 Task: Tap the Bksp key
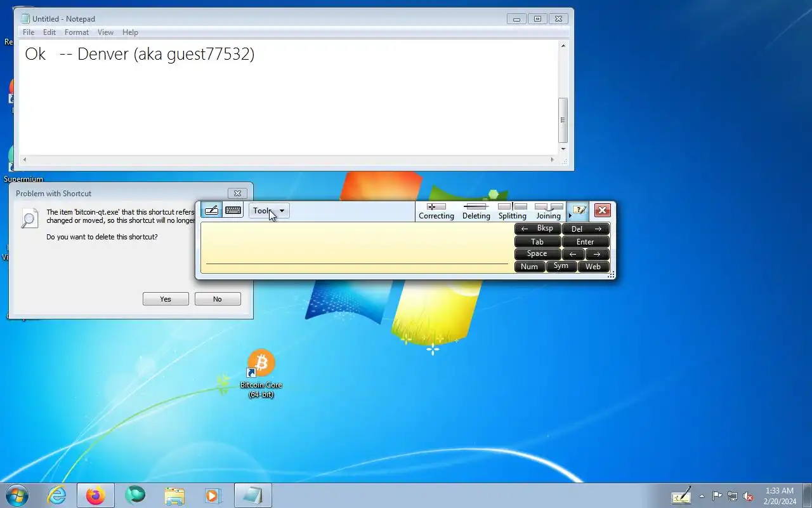click(537, 229)
